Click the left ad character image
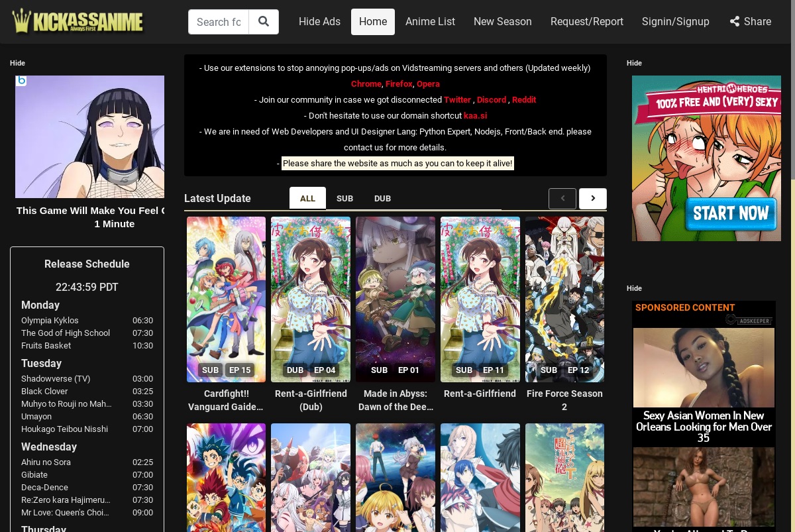 (89, 136)
